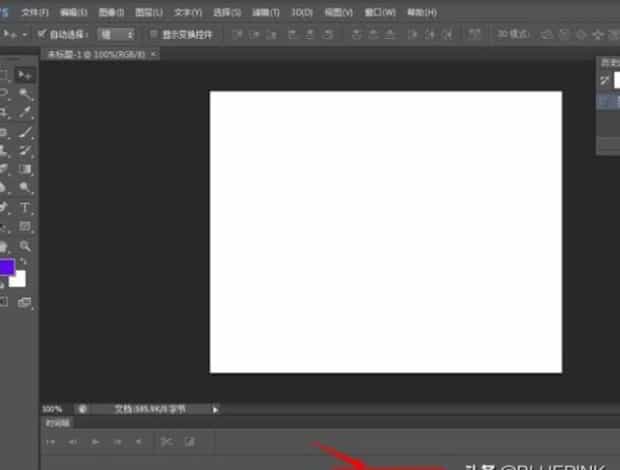This screenshot has width=620, height=470.
Task: Select the Move tool in the toolbox
Action: 26,75
